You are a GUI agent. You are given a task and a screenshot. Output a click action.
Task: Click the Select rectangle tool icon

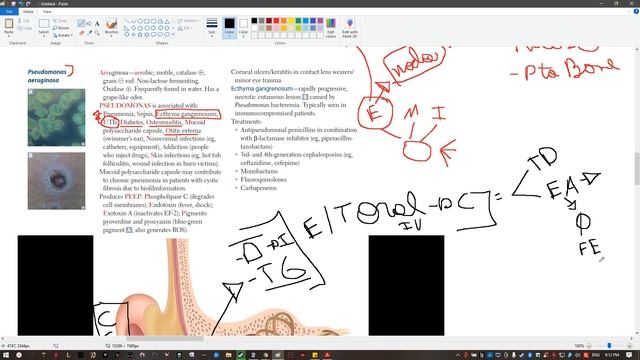44,24
